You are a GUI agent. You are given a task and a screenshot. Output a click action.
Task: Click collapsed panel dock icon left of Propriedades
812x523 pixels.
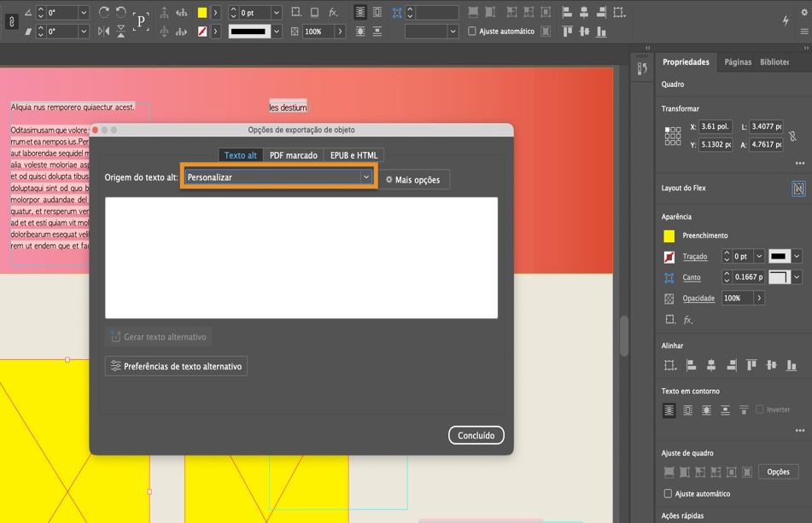[x=642, y=68]
